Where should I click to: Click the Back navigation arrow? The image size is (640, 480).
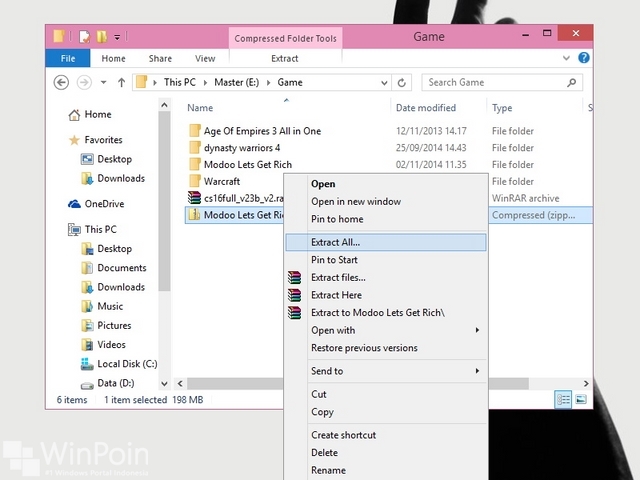(x=61, y=82)
